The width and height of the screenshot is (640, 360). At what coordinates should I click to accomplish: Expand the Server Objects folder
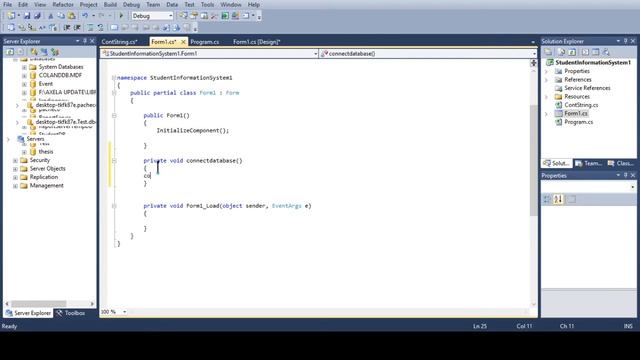(x=15, y=169)
